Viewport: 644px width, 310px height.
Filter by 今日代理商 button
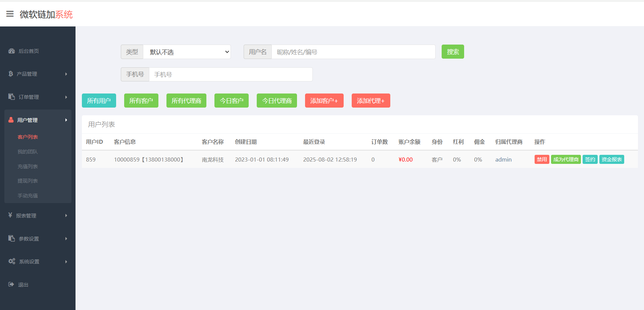[277, 101]
